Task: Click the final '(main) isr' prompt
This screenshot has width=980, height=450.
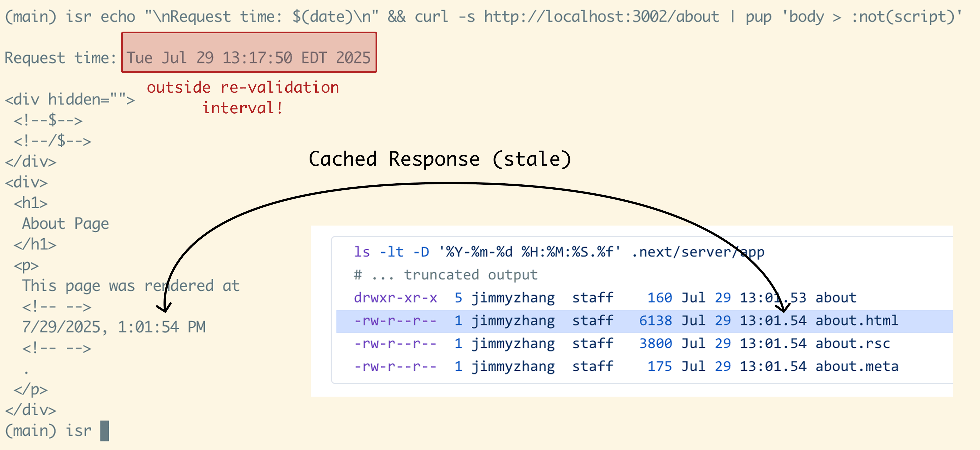Action: [48, 431]
